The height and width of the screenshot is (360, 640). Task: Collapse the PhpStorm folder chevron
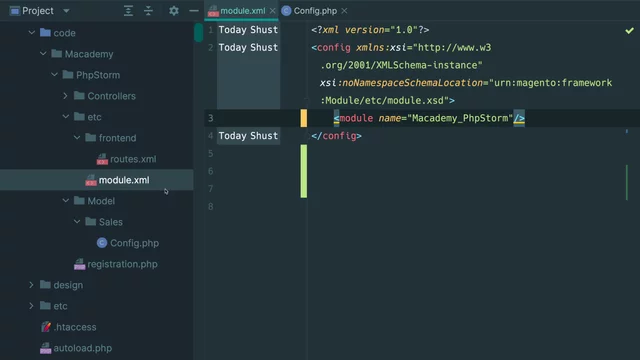tap(54, 75)
